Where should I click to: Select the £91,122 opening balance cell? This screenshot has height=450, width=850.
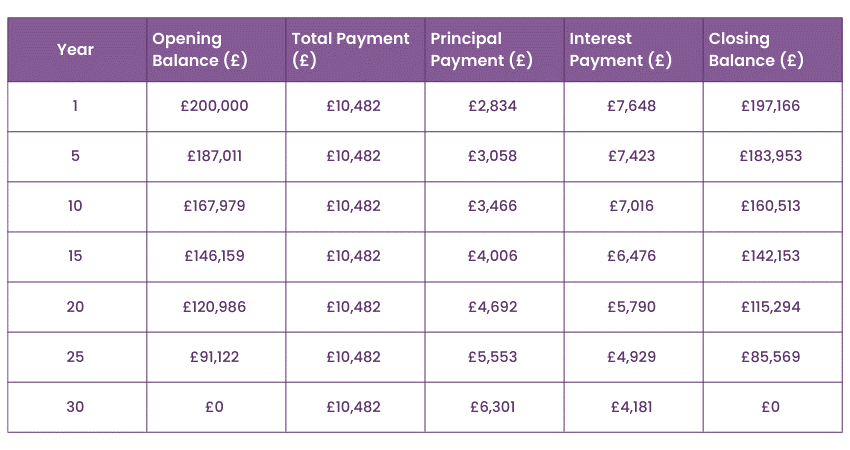(x=215, y=357)
